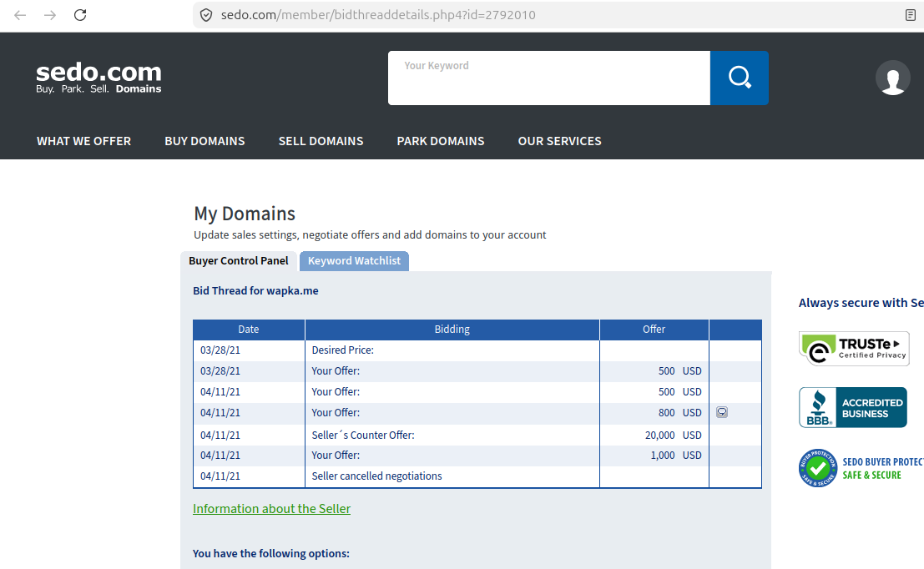Click the TRUSTe Certified Privacy badge
The width and height of the screenshot is (924, 569).
pyautogui.click(x=854, y=349)
